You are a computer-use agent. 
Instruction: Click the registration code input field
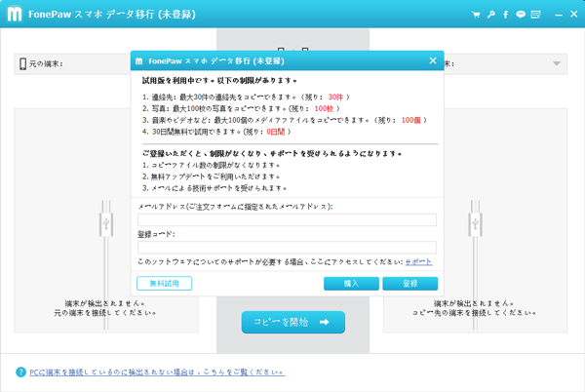point(287,248)
